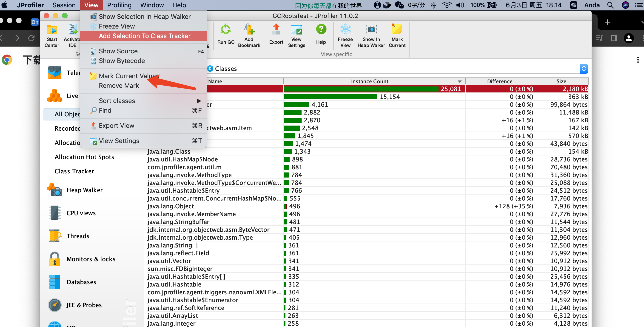The width and height of the screenshot is (644, 327).
Task: Expand the Sort classes submenu
Action: [x=143, y=101]
